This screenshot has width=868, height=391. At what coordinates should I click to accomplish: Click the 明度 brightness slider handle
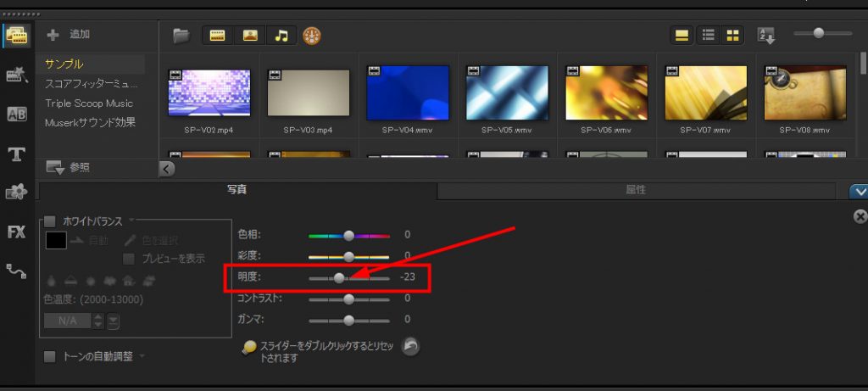tap(339, 277)
